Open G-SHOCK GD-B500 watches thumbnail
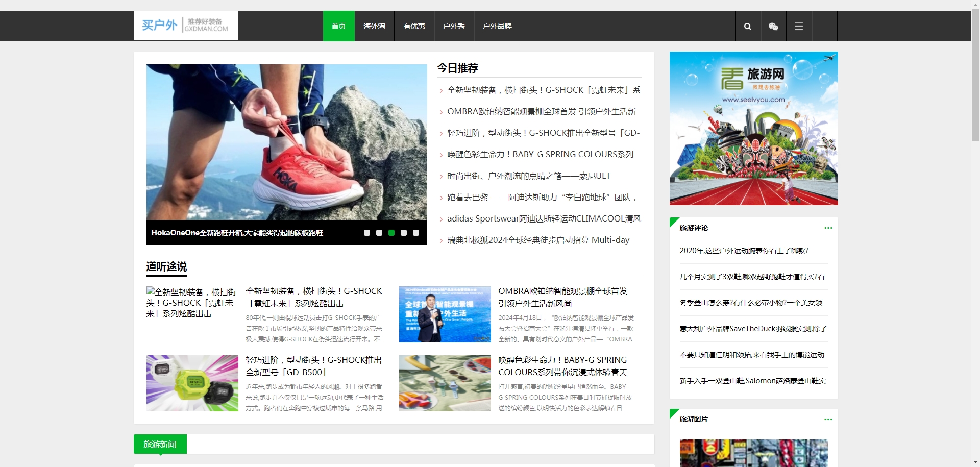This screenshot has width=980, height=467. pyautogui.click(x=192, y=383)
